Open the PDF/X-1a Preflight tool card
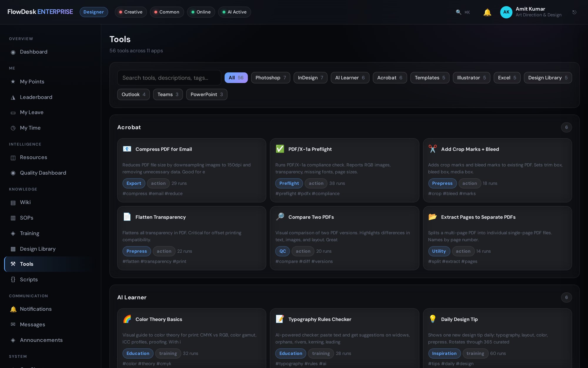Image resolution: width=588 pixels, height=368 pixels. click(344, 170)
